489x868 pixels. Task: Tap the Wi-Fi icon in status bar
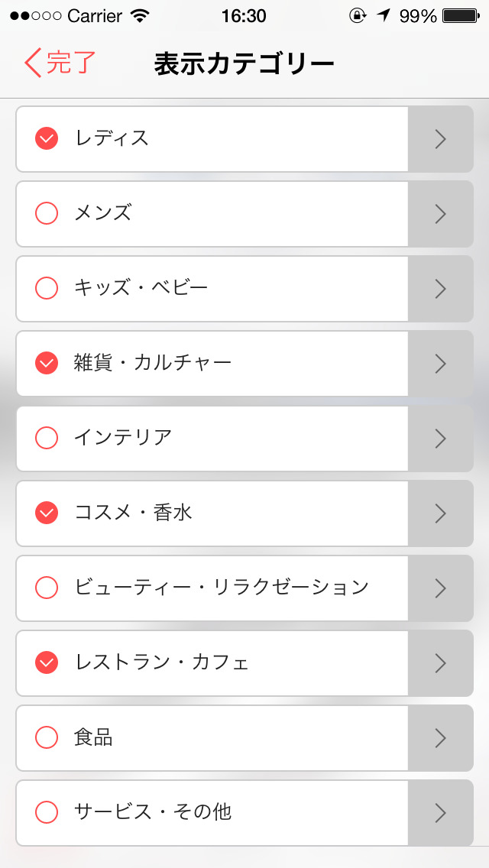(140, 16)
